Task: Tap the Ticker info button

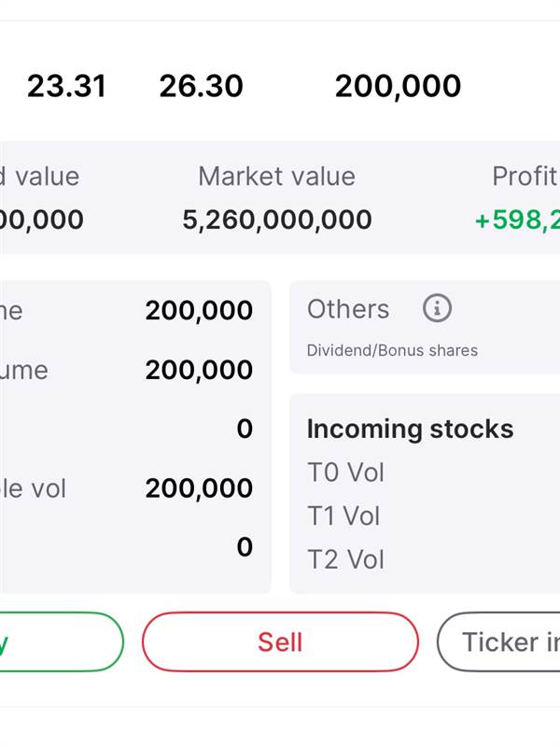Action: click(x=498, y=641)
